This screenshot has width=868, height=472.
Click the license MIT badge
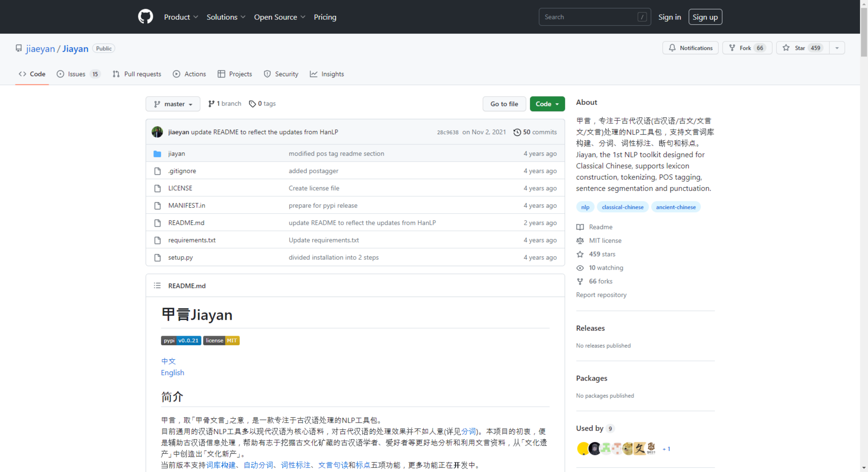(x=221, y=341)
